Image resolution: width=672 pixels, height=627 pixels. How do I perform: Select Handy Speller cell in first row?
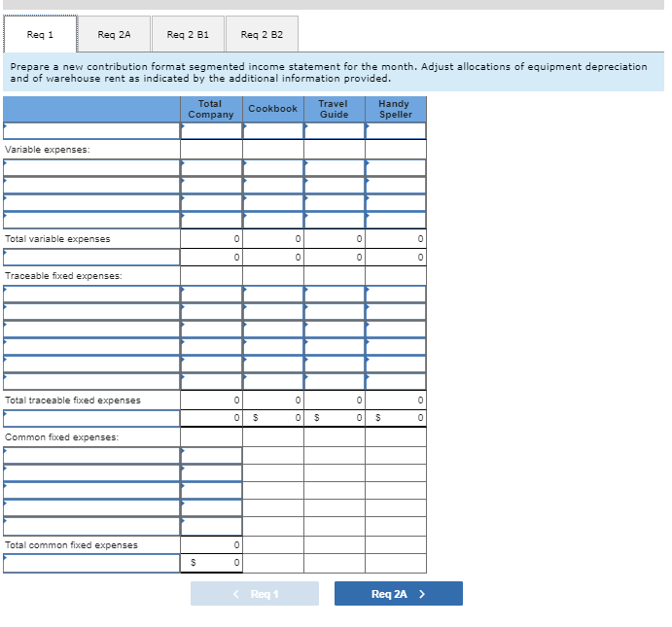396,131
